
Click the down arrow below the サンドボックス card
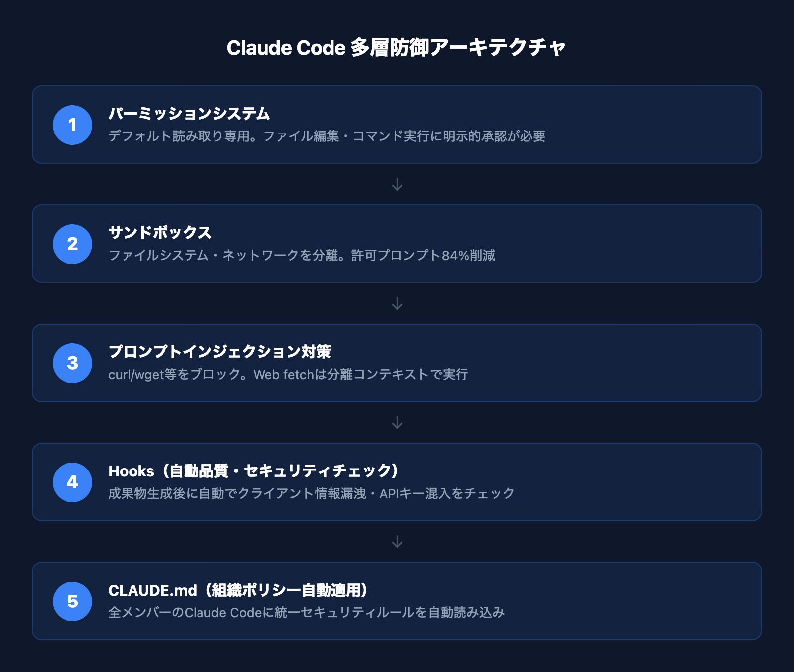(x=397, y=304)
